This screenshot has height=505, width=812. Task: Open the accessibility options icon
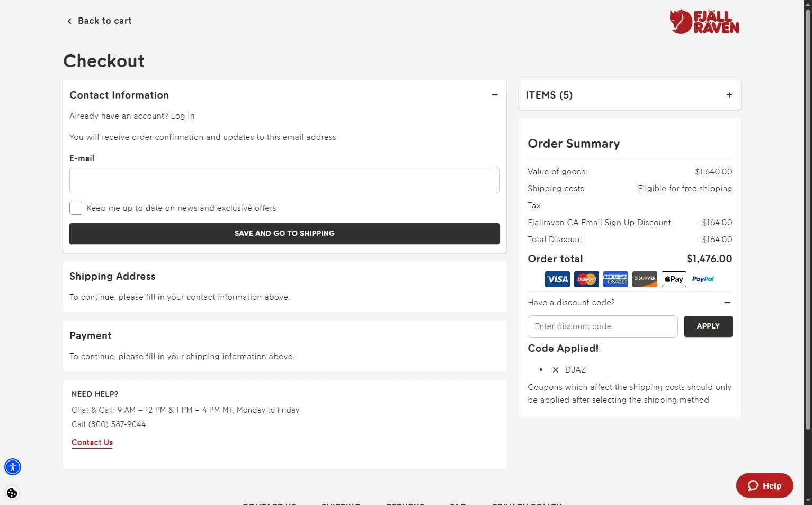click(x=13, y=467)
